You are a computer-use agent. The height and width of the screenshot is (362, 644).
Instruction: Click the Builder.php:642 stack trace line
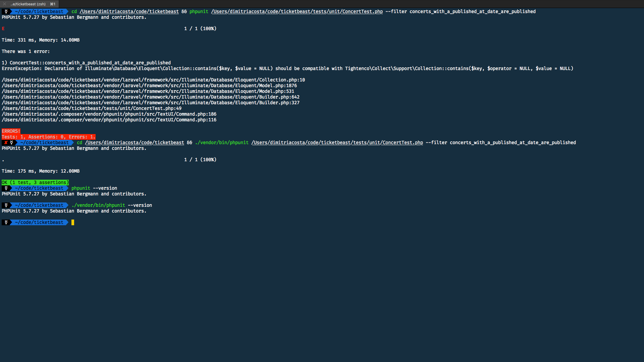(x=151, y=97)
